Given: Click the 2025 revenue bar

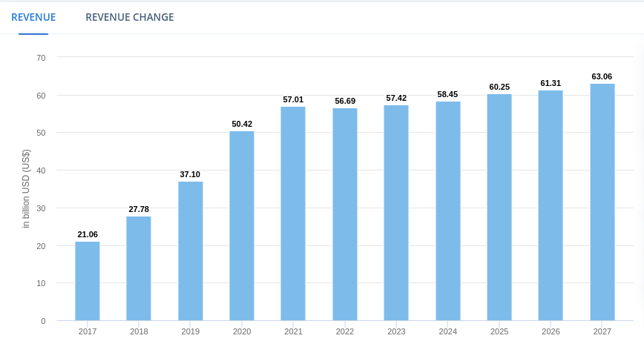Looking at the screenshot, I should pos(499,208).
